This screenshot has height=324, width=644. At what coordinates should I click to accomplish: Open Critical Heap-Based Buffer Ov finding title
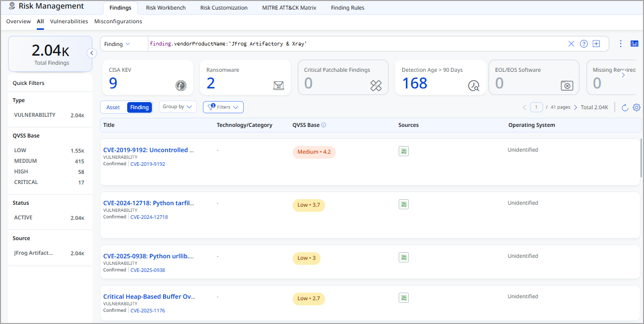149,297
